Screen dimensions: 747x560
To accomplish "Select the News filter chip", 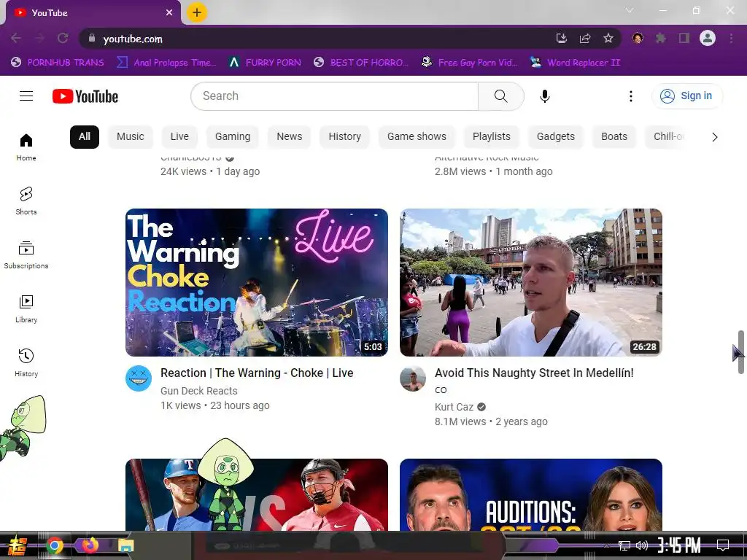I will (289, 136).
